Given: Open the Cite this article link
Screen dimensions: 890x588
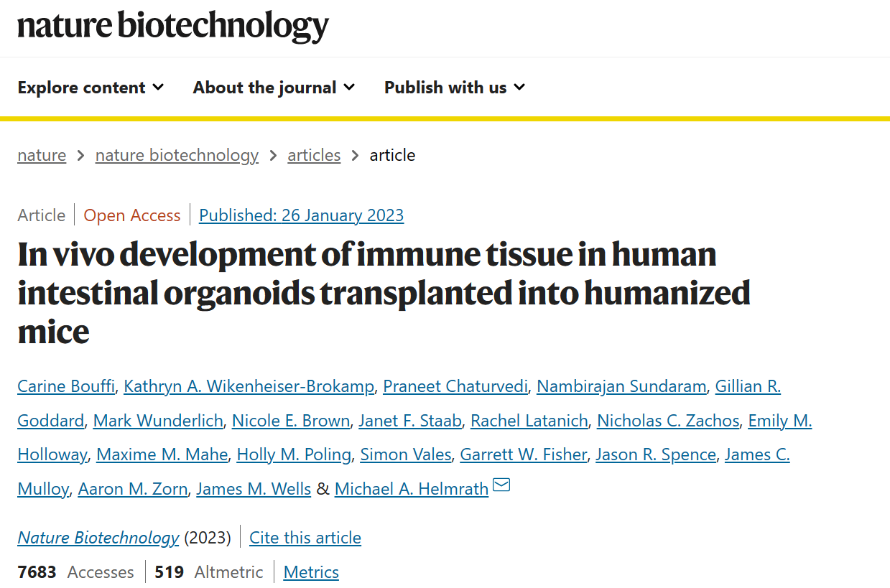Looking at the screenshot, I should tap(305, 538).
